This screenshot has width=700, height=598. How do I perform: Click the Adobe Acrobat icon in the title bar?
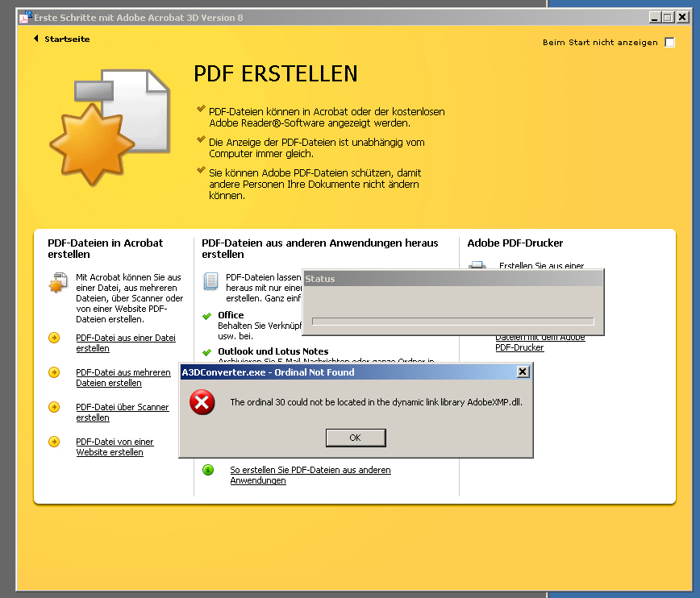coord(26,18)
